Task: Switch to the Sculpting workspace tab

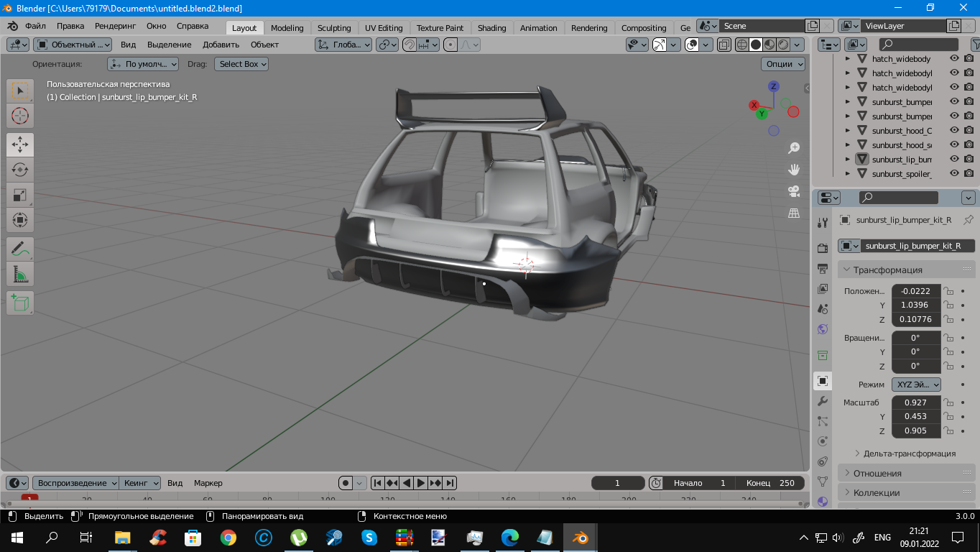Action: point(334,28)
